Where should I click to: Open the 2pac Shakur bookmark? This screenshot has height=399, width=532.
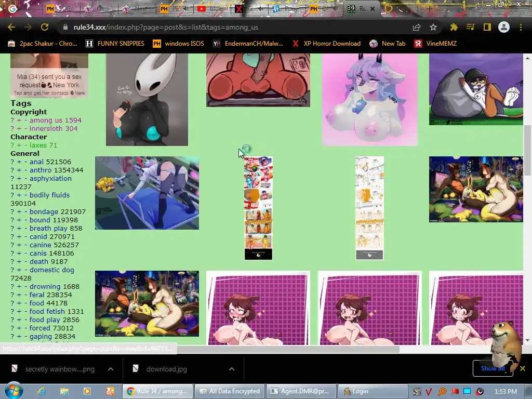click(43, 44)
